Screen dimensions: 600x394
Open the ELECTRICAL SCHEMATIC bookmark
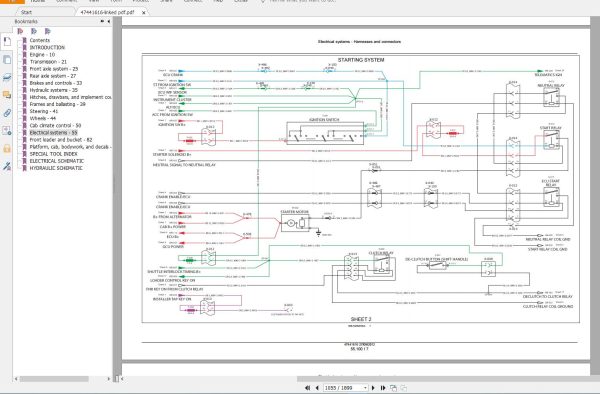(57, 161)
